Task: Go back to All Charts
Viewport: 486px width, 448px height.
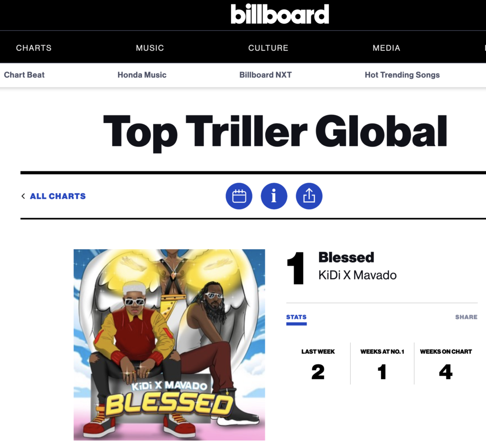Action: pos(57,196)
